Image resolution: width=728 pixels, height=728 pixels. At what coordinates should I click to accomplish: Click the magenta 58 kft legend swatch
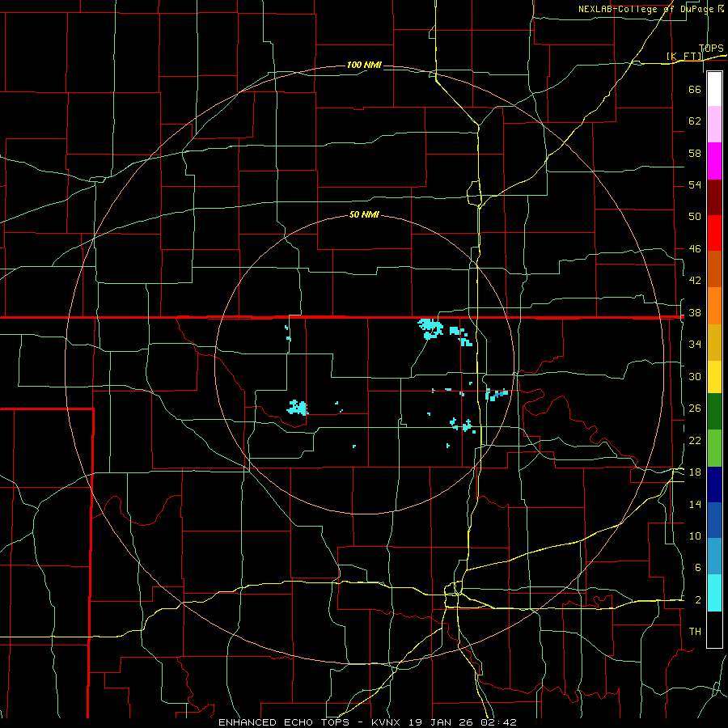tap(714, 161)
